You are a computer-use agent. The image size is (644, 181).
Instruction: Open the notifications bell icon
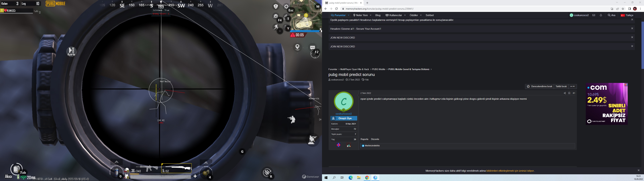click(x=601, y=15)
